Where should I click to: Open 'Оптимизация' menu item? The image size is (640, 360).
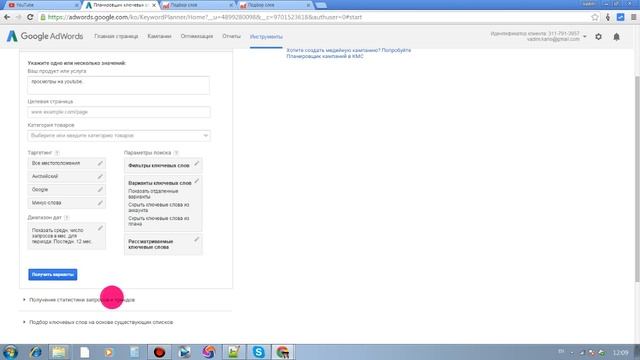197,36
